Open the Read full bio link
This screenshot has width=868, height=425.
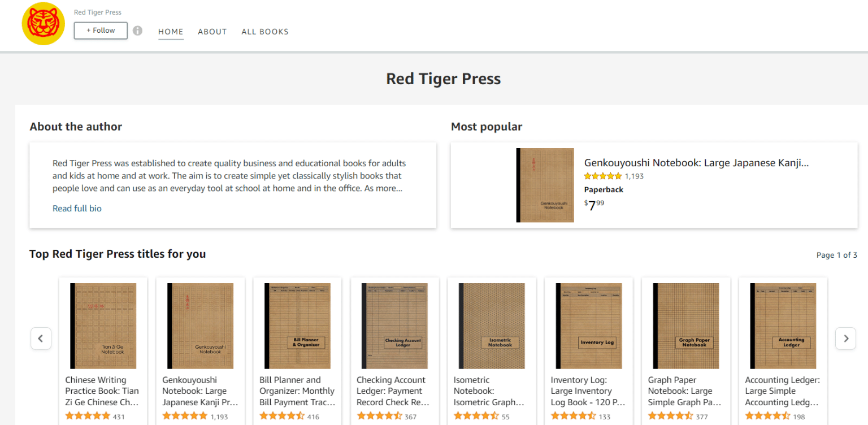click(x=77, y=208)
